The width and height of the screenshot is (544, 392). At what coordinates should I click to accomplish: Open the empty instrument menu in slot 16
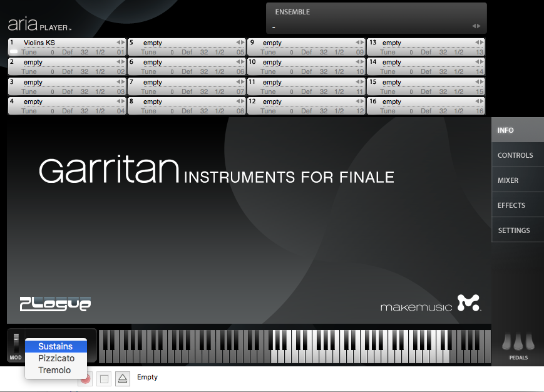392,101
